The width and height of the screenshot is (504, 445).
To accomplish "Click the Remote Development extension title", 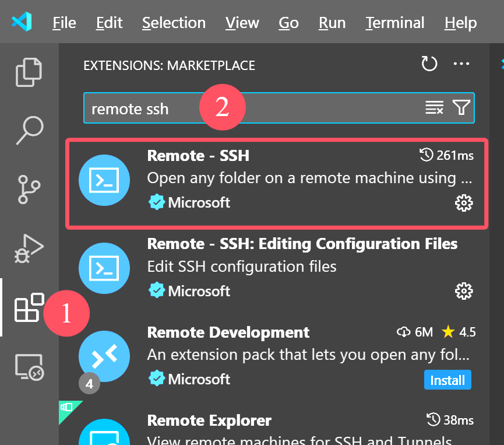I will [228, 332].
